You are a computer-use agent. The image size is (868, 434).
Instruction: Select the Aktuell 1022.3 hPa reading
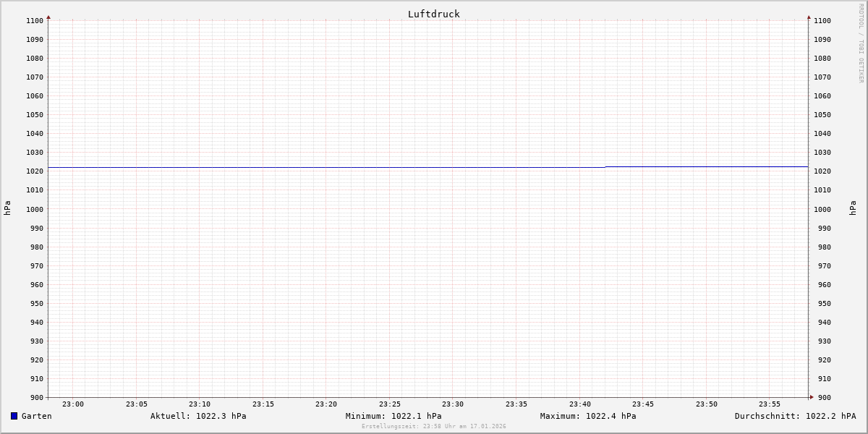[x=198, y=416]
